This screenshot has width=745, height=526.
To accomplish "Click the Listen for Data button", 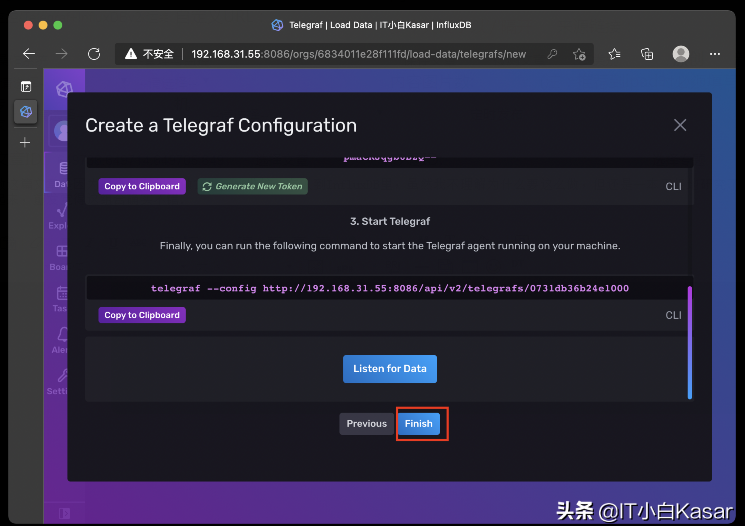I will [390, 369].
